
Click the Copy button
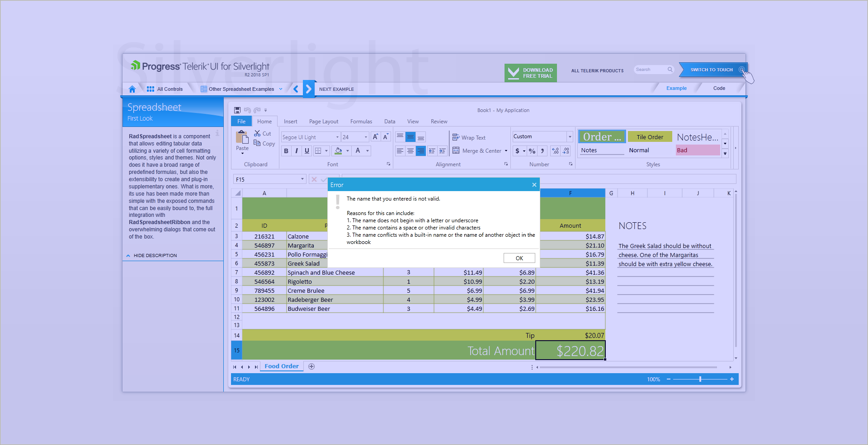point(264,144)
